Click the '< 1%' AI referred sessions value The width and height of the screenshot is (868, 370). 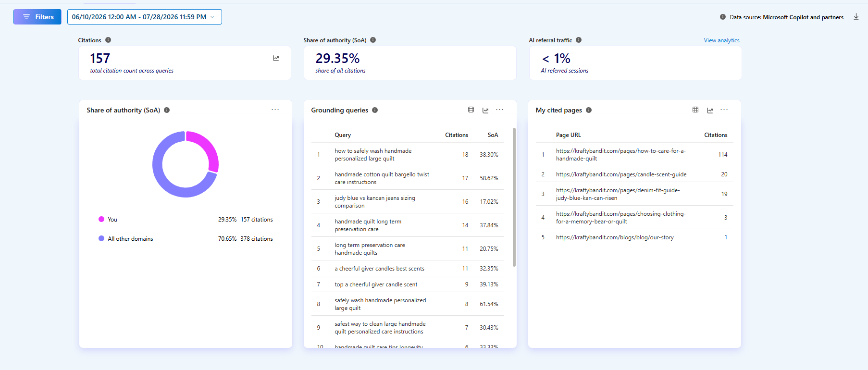tap(556, 58)
